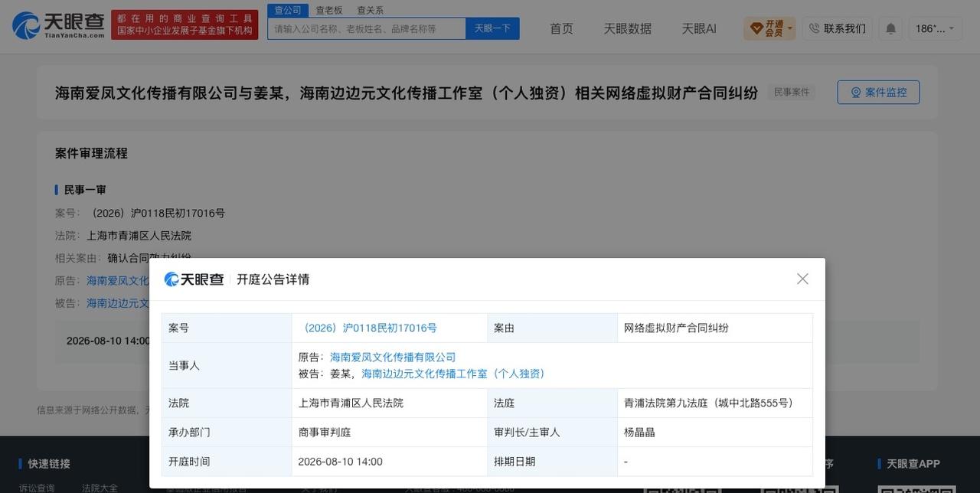This screenshot has width=980, height=493.
Task: Click the 民事案件 tag beside title
Action: click(792, 92)
